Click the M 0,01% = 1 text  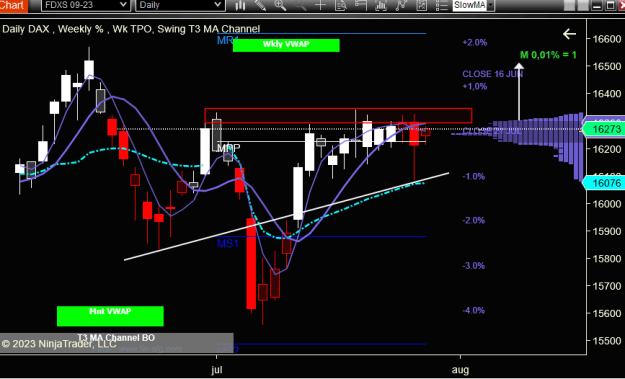[548, 55]
